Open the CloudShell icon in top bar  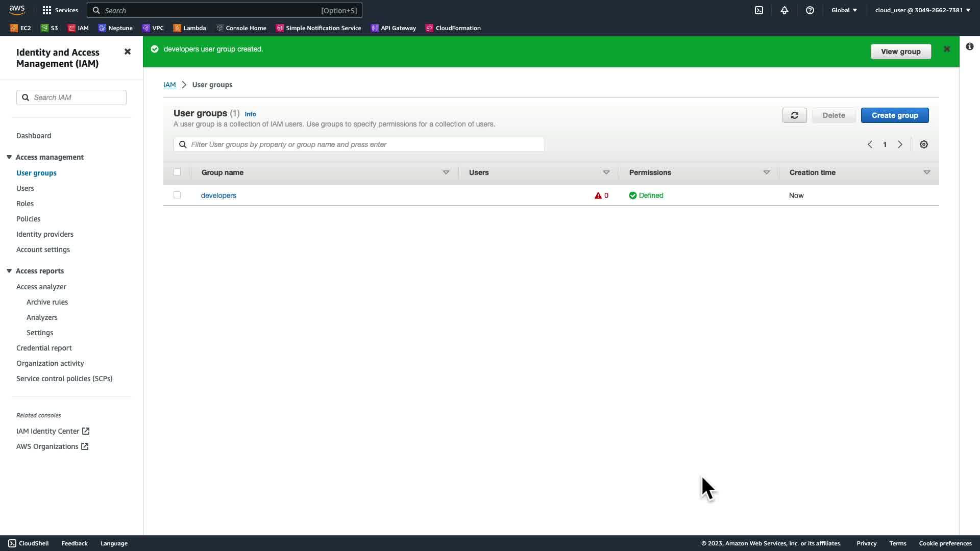759,10
